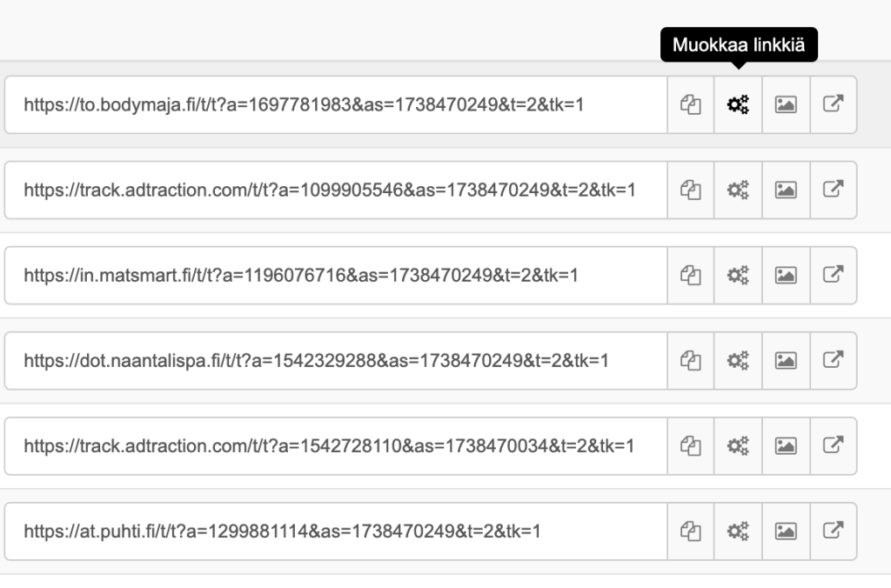Edit adtraction link with a=1099905546
The image size is (891, 588).
point(739,190)
